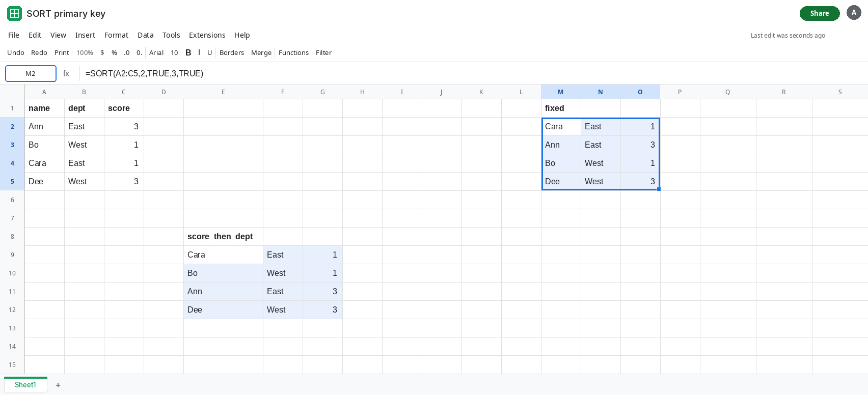
Task: Toggle underline formatting U
Action: (209, 52)
